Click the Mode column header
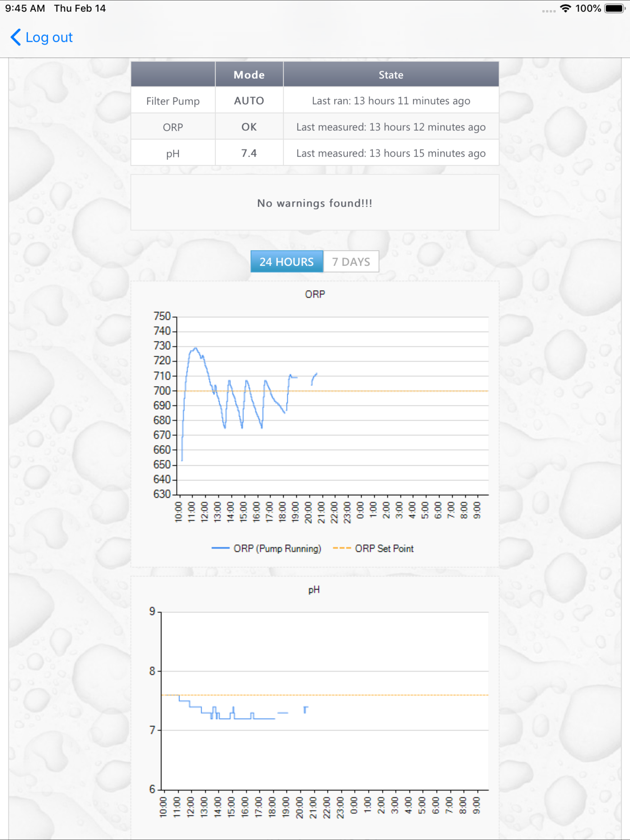The width and height of the screenshot is (630, 840). [249, 75]
